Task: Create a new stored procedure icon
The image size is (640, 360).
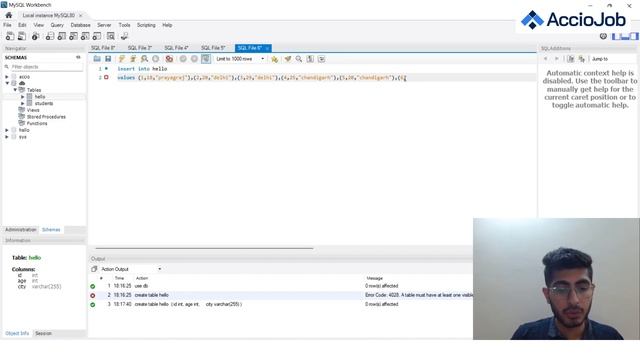Action: tap(85, 36)
